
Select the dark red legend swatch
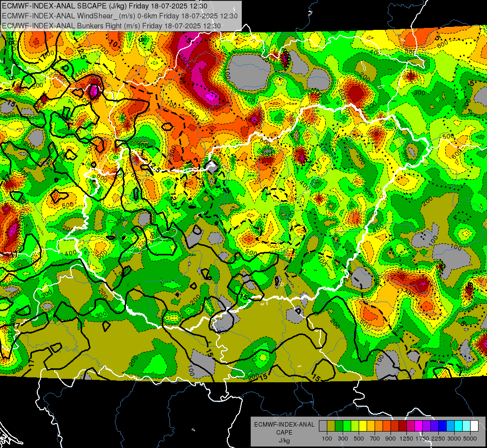coord(403,426)
